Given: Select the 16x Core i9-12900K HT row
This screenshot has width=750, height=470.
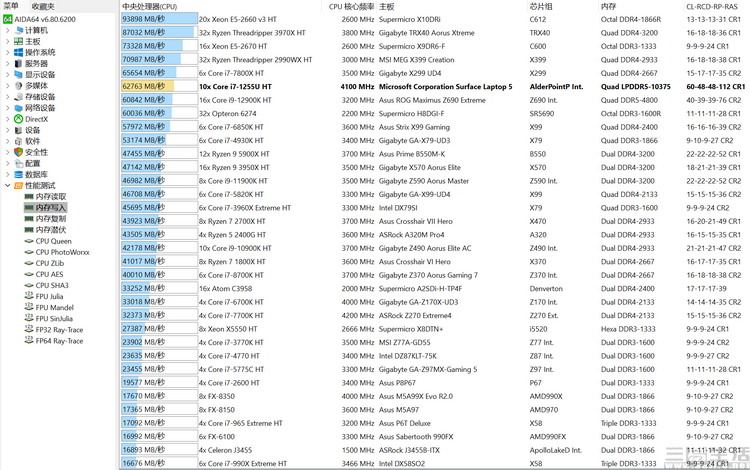Looking at the screenshot, I should point(433,100).
